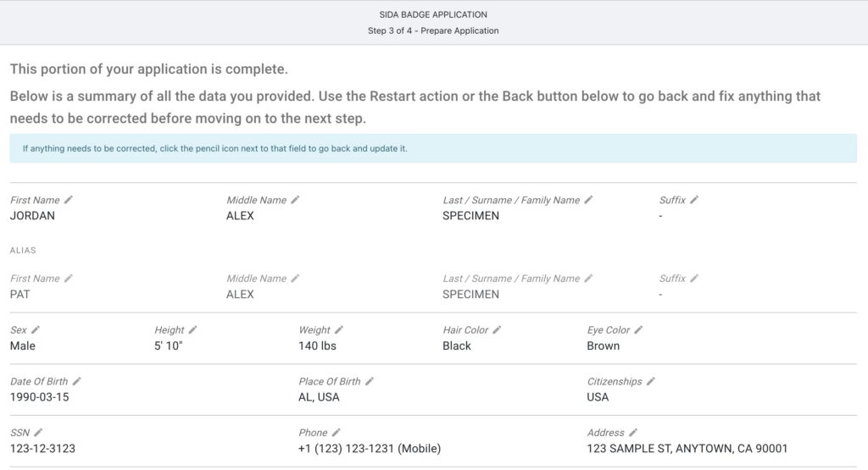The image size is (868, 470).
Task: Click the ALIAS section heading
Action: pos(23,251)
